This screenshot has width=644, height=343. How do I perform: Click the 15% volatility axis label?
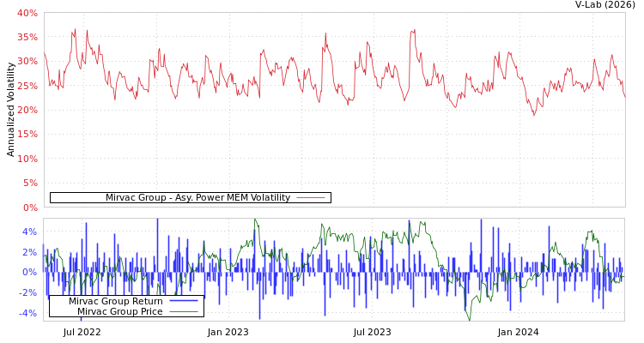[x=27, y=135]
